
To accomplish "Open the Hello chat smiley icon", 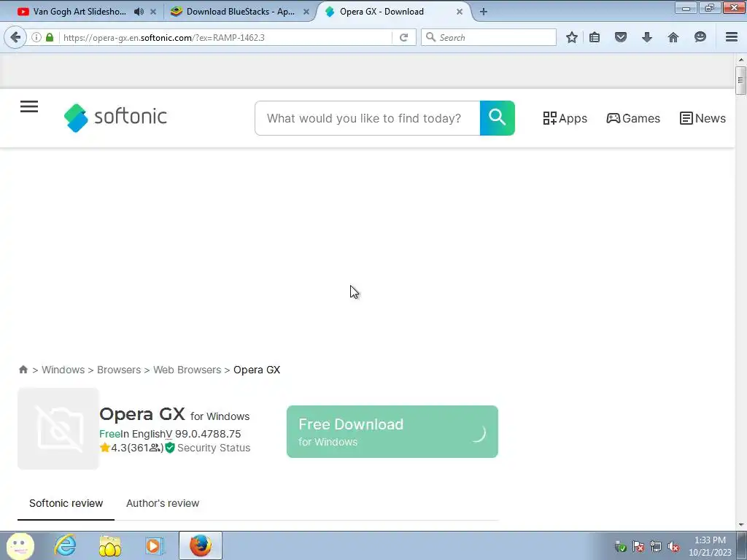I will [700, 37].
